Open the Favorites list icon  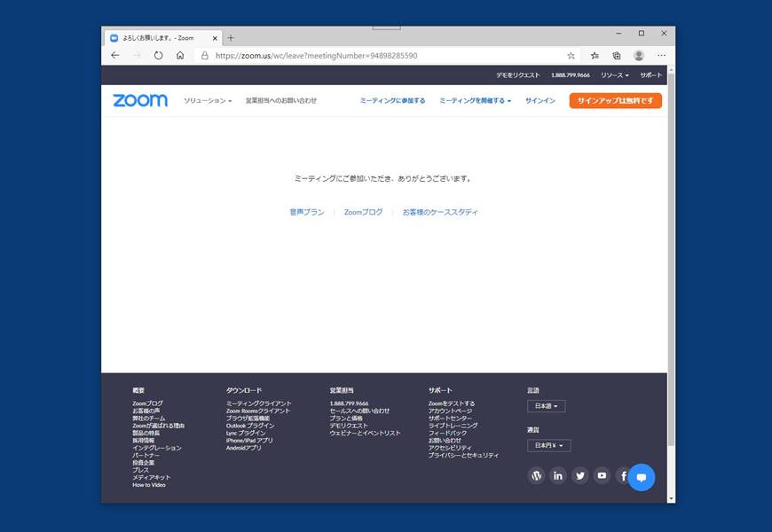[x=595, y=56]
